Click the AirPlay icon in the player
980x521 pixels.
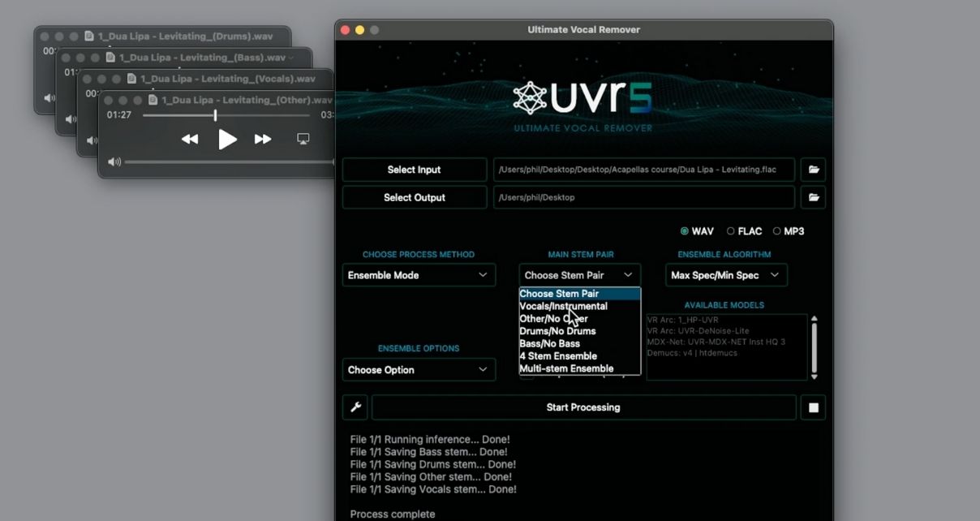pos(303,140)
